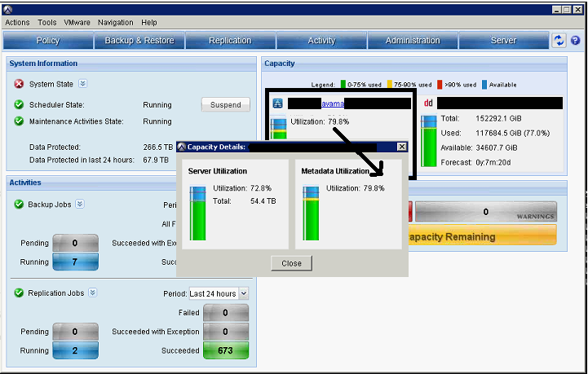This screenshot has height=374, width=588.
Task: Expand the System State details chevron
Action: pos(82,83)
